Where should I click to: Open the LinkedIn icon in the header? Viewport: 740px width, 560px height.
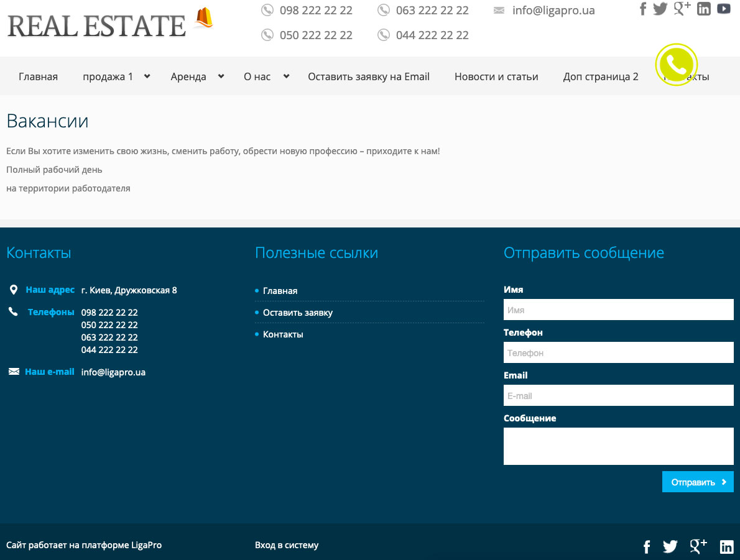click(x=704, y=9)
